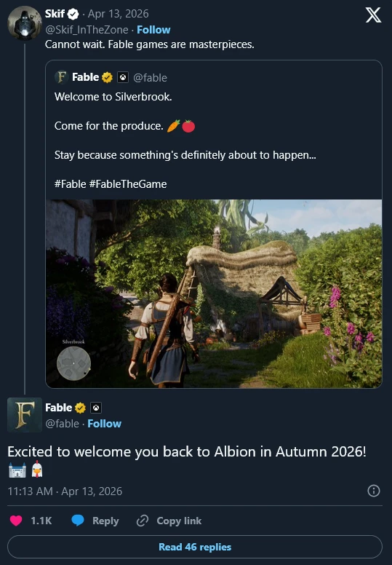Open the Silverbrook gameplay screenshot

[x=214, y=293]
